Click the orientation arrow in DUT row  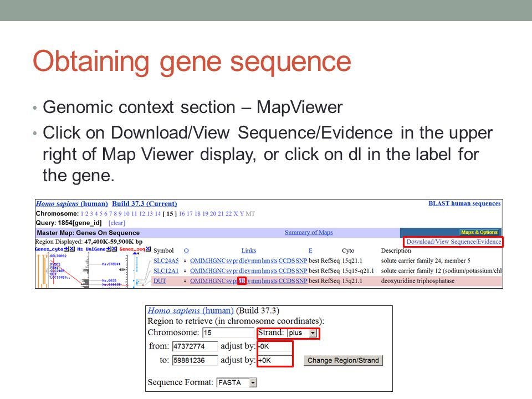coord(185,281)
